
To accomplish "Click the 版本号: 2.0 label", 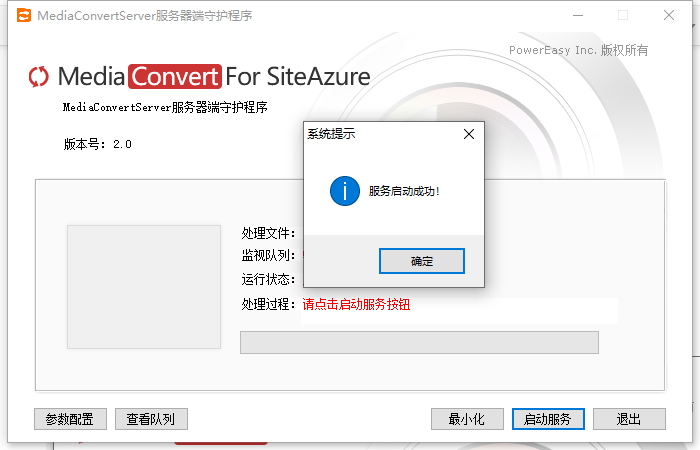I will 97,144.
